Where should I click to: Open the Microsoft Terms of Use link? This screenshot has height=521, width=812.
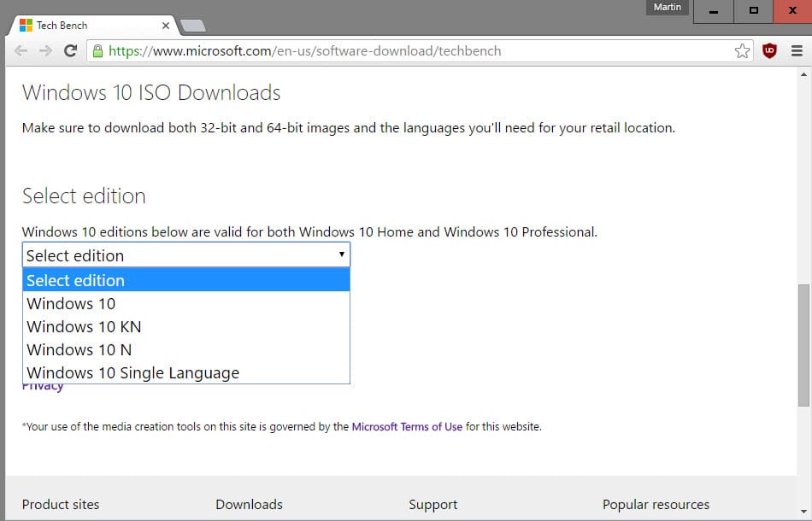[x=407, y=426]
